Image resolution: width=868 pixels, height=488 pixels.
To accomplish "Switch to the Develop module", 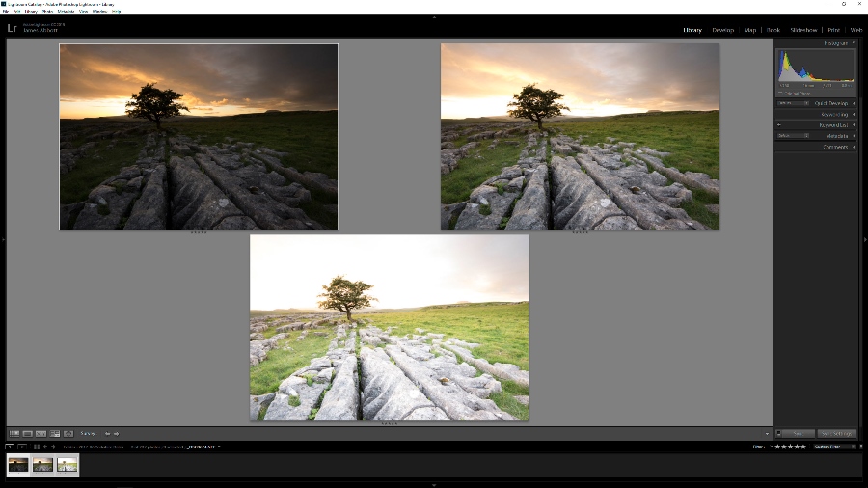I will pyautogui.click(x=722, y=30).
